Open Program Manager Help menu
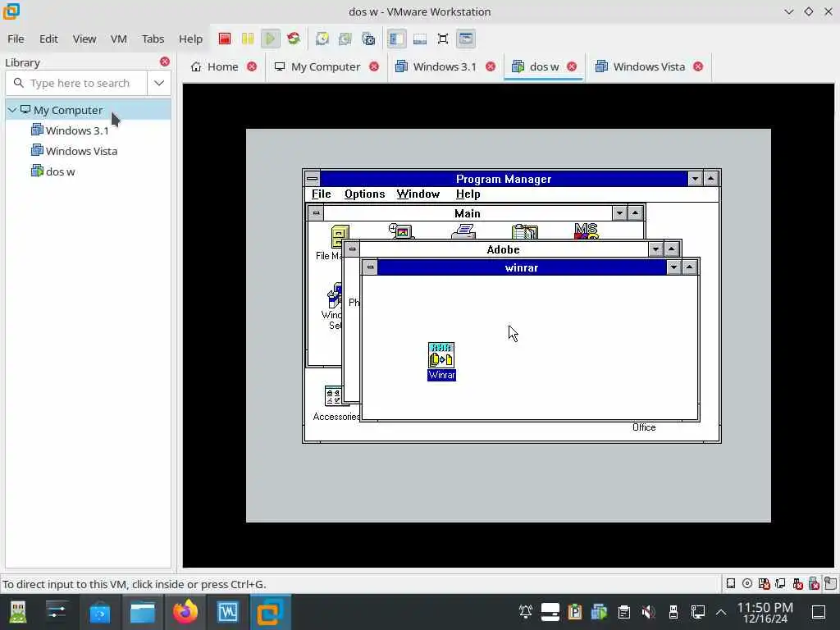This screenshot has width=840, height=630. (x=468, y=194)
